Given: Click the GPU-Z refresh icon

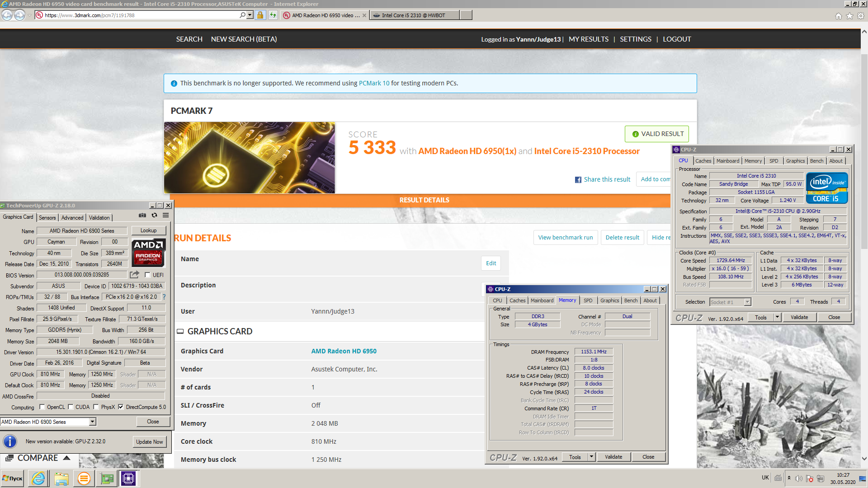Looking at the screenshot, I should pos(154,216).
